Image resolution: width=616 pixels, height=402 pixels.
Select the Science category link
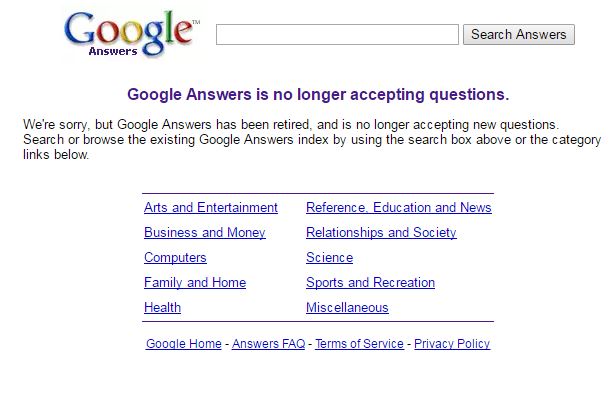tap(329, 258)
